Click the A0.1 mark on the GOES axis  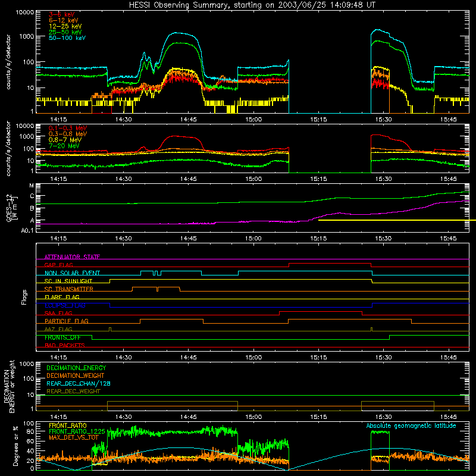[x=27, y=230]
